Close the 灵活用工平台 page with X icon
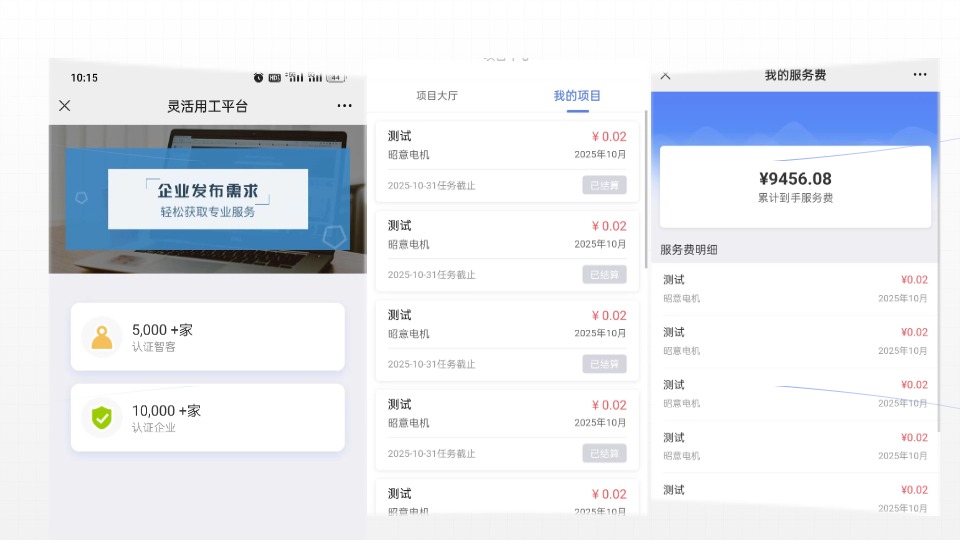The width and height of the screenshot is (960, 540). pos(64,105)
